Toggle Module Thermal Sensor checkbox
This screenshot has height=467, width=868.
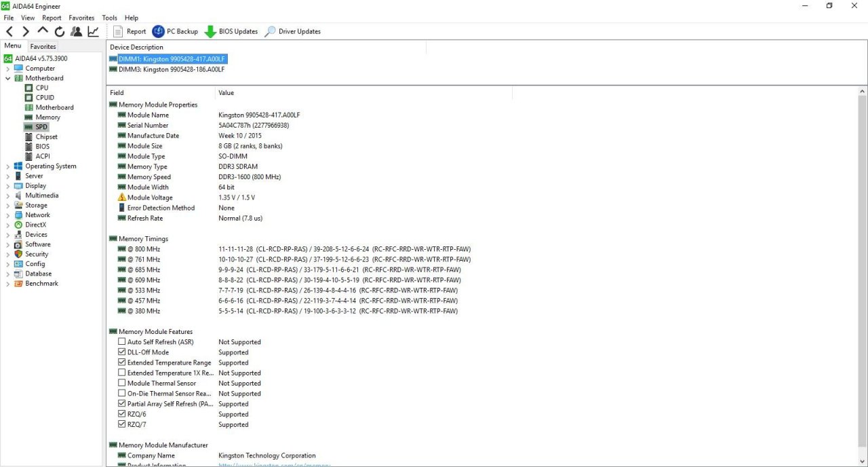point(122,384)
